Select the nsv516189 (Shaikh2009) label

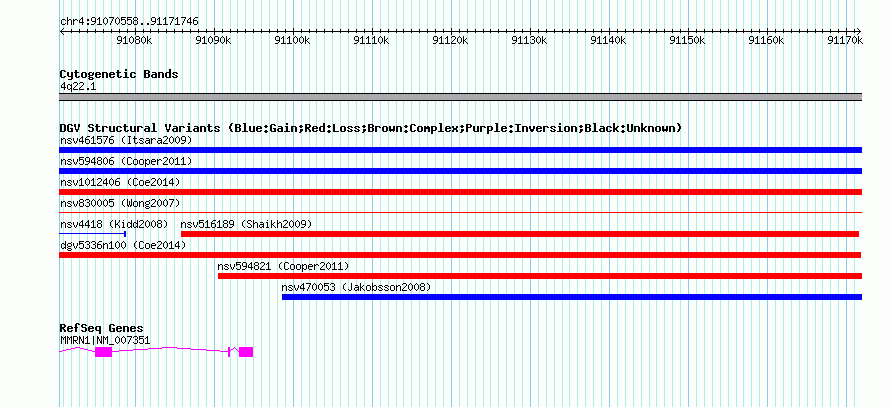246,224
